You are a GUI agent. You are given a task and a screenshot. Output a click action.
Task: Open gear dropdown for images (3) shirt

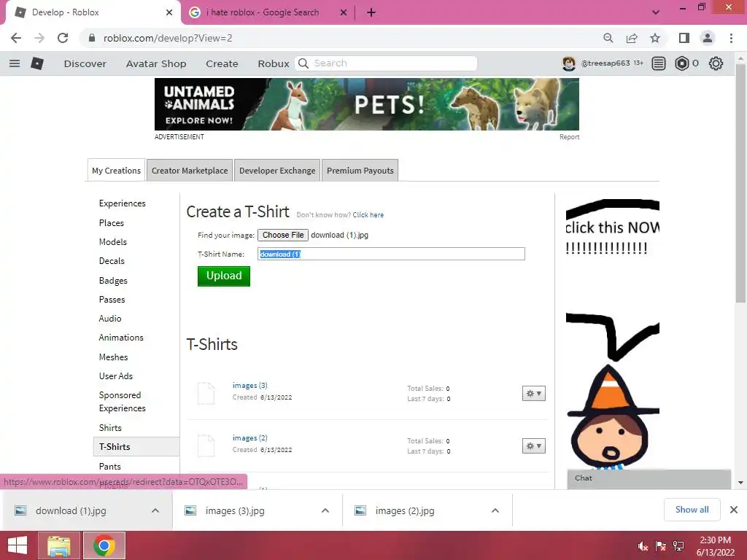[x=533, y=393]
